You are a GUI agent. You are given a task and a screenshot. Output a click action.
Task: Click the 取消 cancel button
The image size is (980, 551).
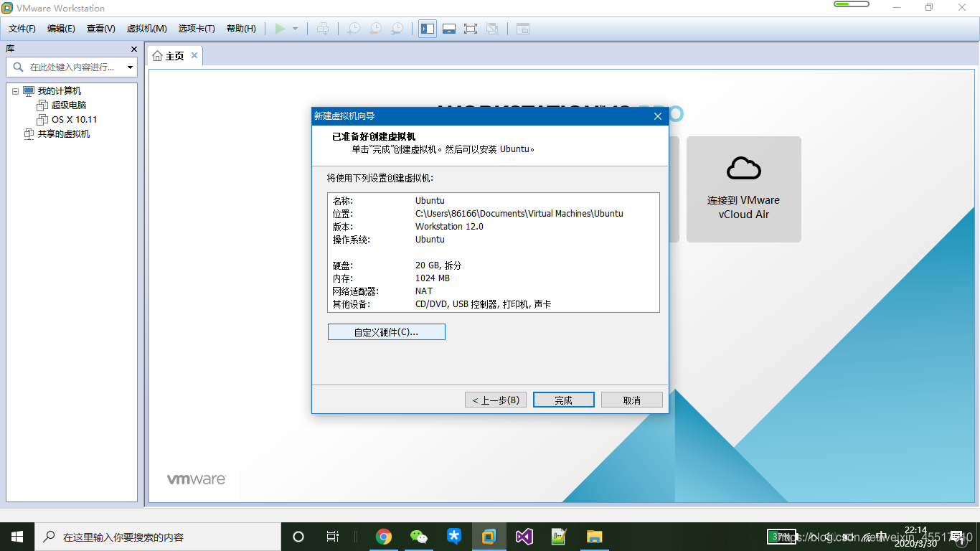pyautogui.click(x=631, y=400)
